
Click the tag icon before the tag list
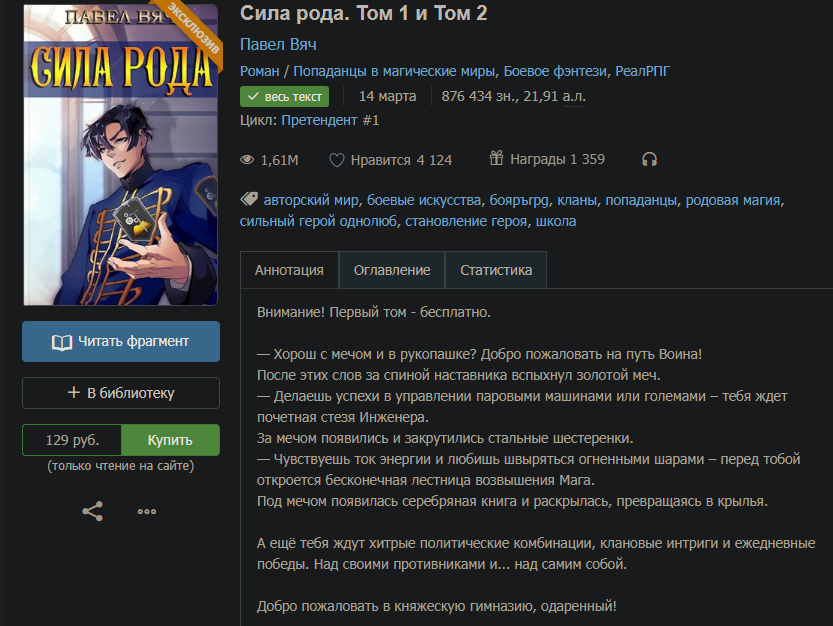249,199
